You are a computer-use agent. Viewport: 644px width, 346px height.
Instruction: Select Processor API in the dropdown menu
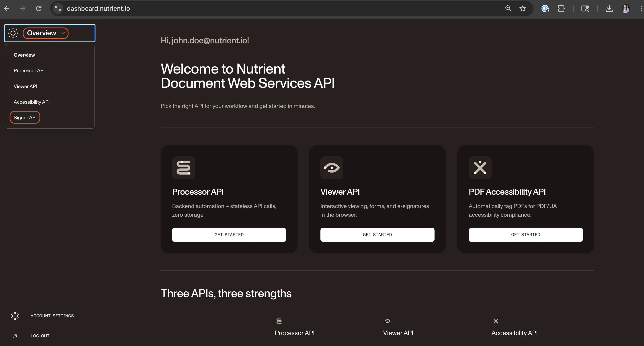tap(29, 70)
